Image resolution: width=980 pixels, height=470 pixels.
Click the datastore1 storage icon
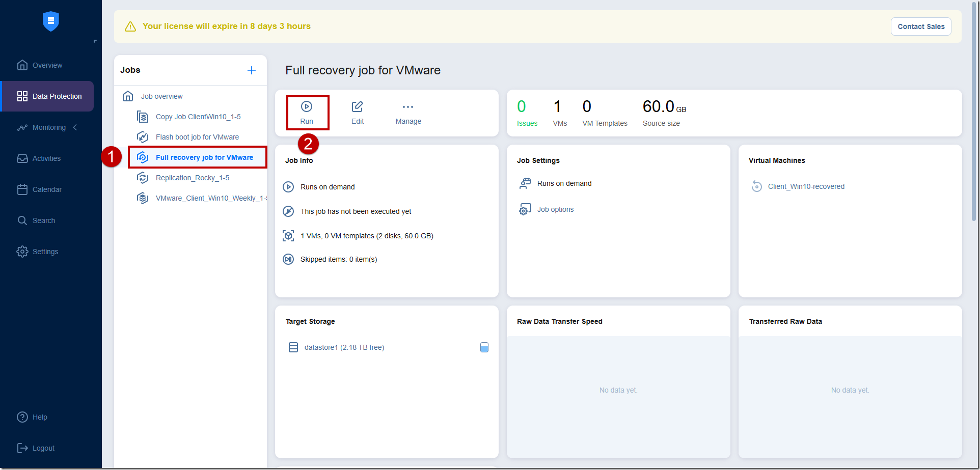(x=293, y=347)
